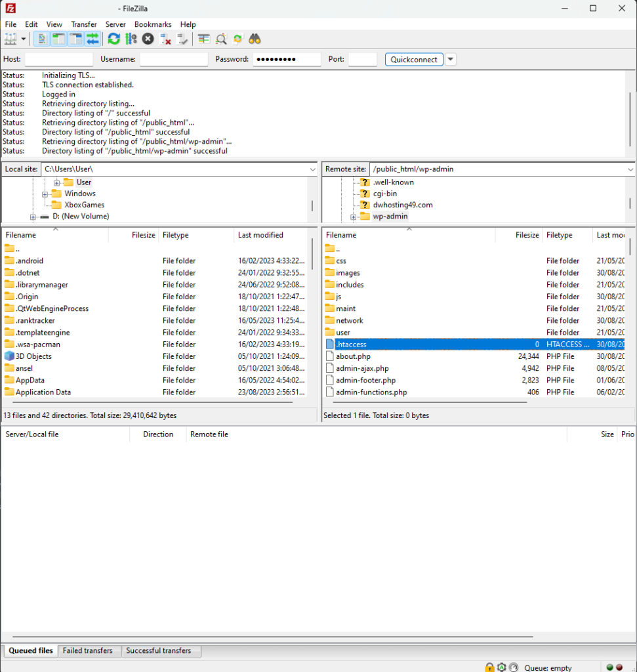Open the Server menu

(115, 24)
